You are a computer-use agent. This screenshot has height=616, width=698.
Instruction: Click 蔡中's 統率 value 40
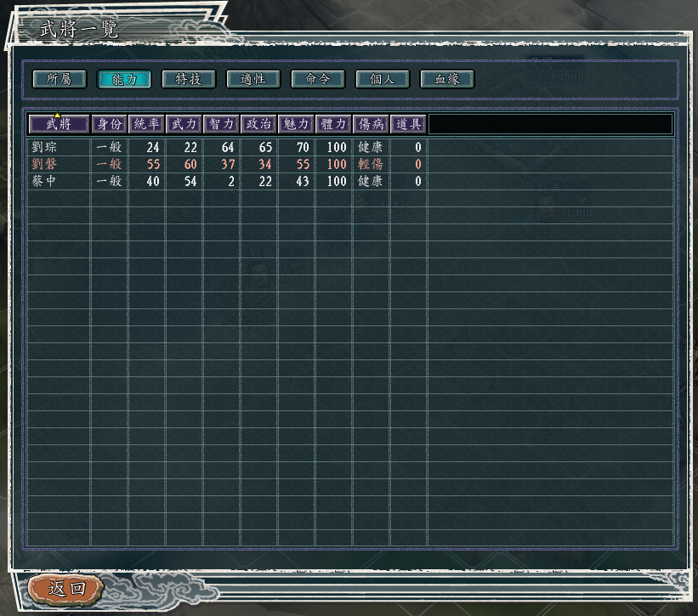click(153, 181)
